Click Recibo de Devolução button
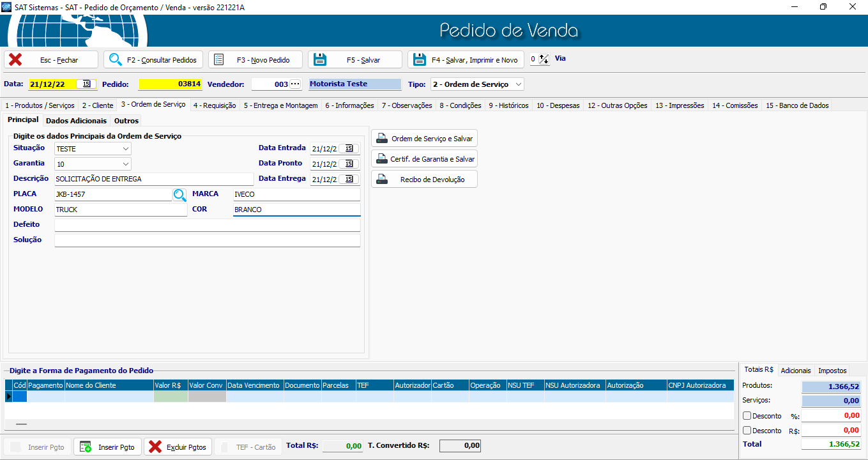The image size is (868, 460). point(424,180)
